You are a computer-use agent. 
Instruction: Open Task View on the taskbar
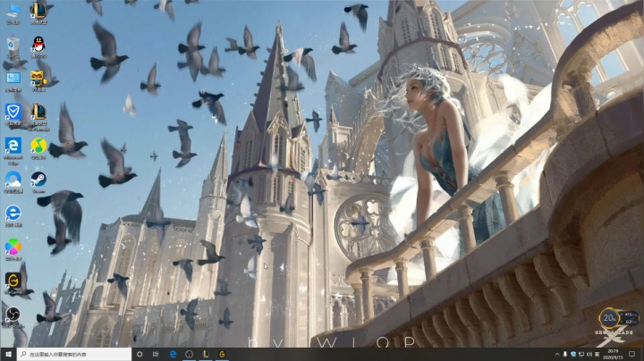pyautogui.click(x=156, y=354)
